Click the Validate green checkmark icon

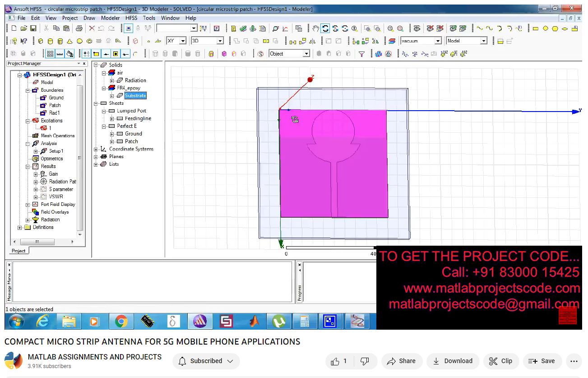(x=243, y=28)
